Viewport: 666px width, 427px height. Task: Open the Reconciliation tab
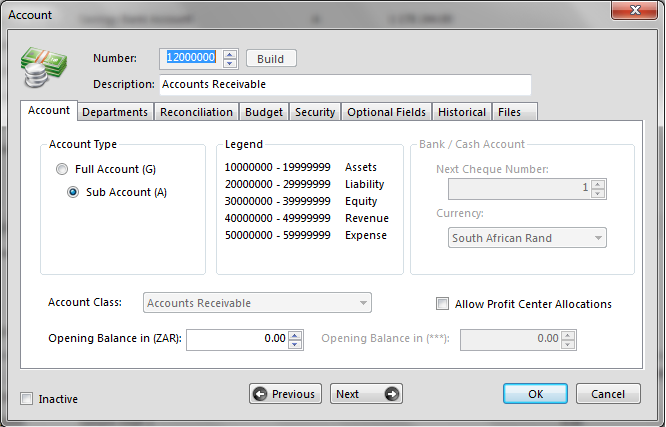(196, 112)
